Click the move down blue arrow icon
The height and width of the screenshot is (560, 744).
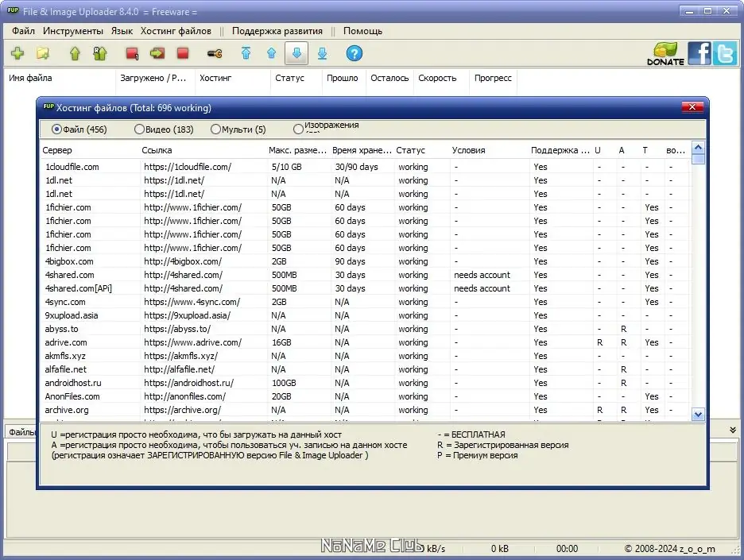296,53
